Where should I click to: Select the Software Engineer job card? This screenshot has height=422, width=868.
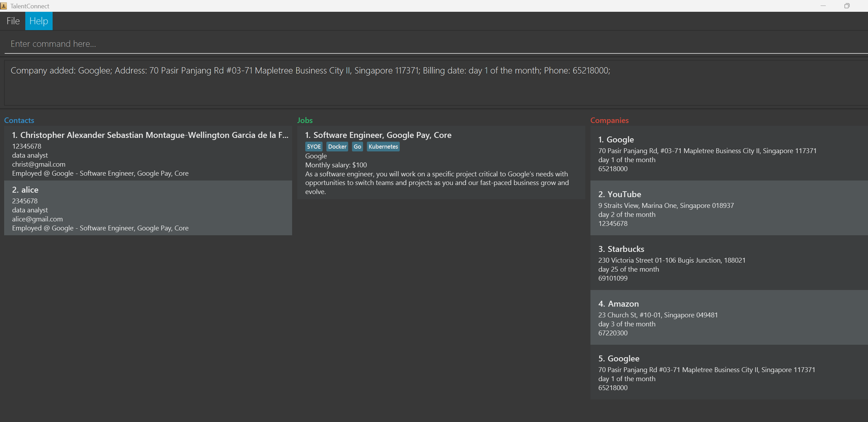point(441,163)
